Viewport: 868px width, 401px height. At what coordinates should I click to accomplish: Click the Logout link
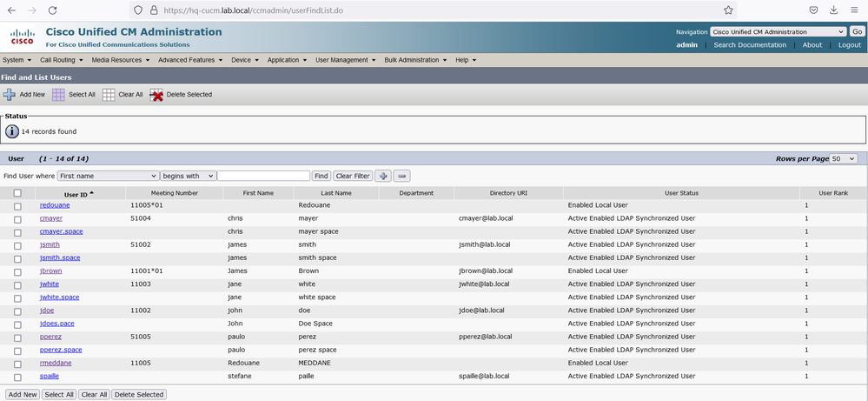coord(850,45)
